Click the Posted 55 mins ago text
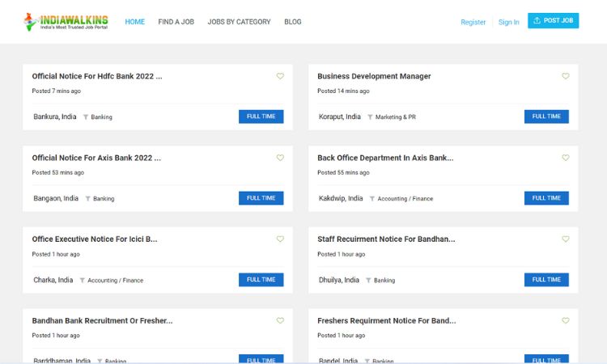 (x=343, y=172)
